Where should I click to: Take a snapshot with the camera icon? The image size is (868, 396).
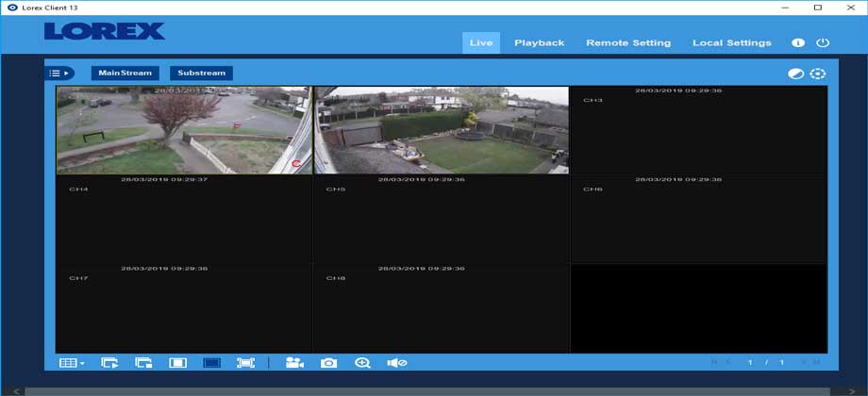(328, 363)
